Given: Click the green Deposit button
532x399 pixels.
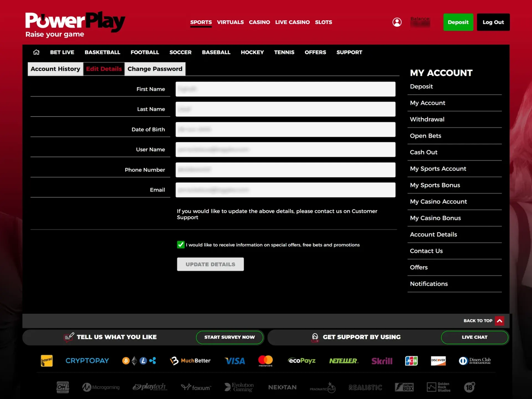Looking at the screenshot, I should [458, 22].
